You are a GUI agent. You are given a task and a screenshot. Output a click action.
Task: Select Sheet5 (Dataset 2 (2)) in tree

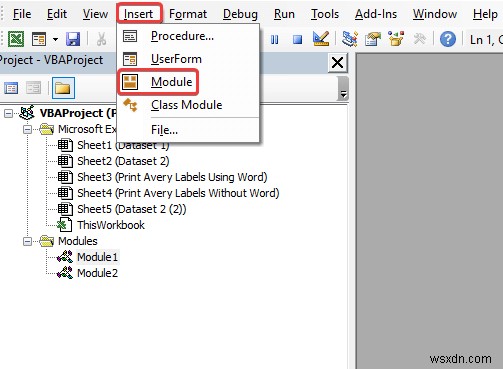tap(132, 209)
